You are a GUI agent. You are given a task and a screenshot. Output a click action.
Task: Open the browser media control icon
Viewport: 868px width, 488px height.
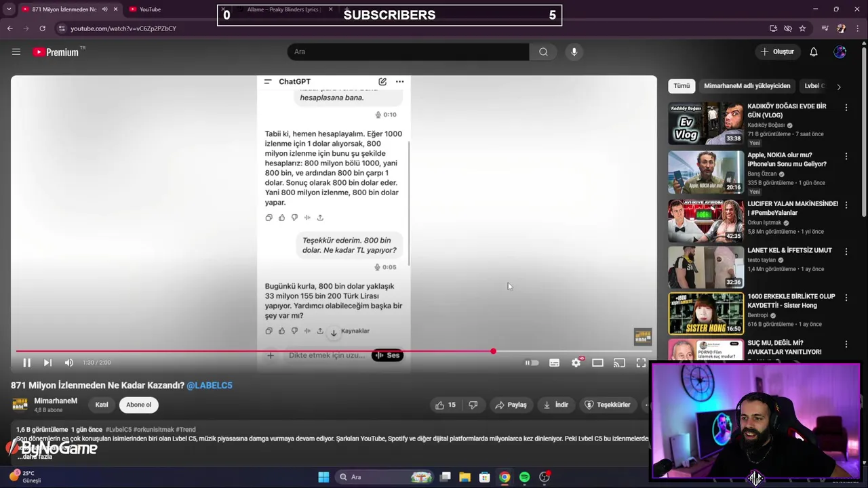[x=825, y=28]
